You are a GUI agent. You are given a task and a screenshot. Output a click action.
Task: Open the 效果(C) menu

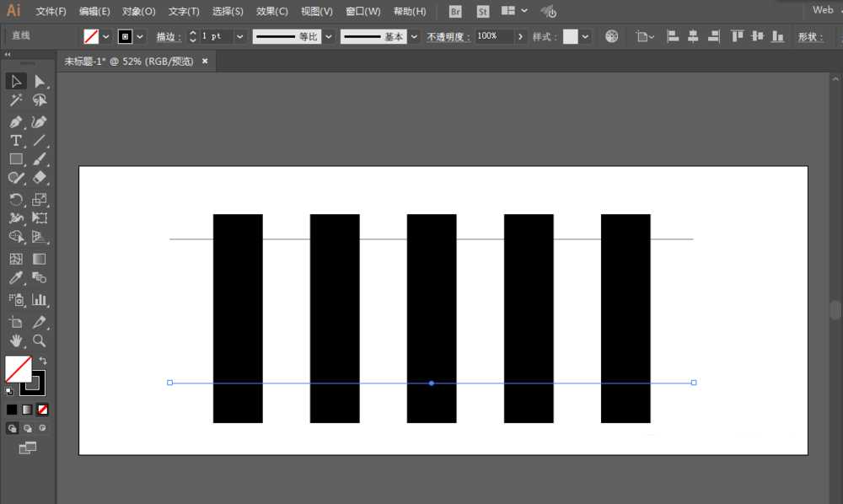(271, 12)
